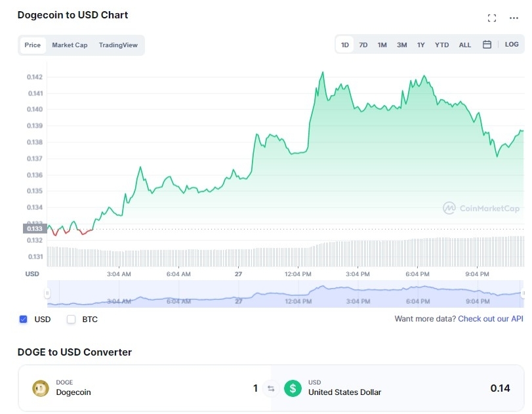Switch to the Market Cap tab
Image resolution: width=532 pixels, height=414 pixels.
point(70,45)
